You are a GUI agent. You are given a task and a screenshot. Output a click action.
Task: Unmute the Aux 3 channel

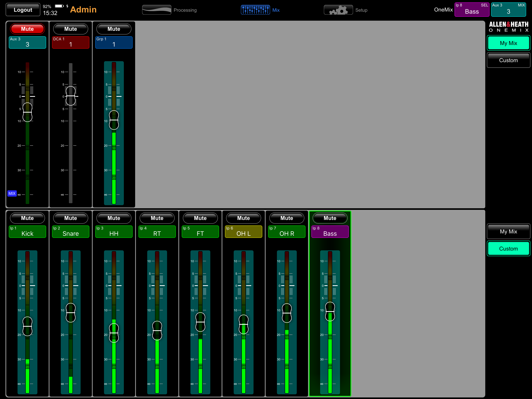(x=27, y=29)
